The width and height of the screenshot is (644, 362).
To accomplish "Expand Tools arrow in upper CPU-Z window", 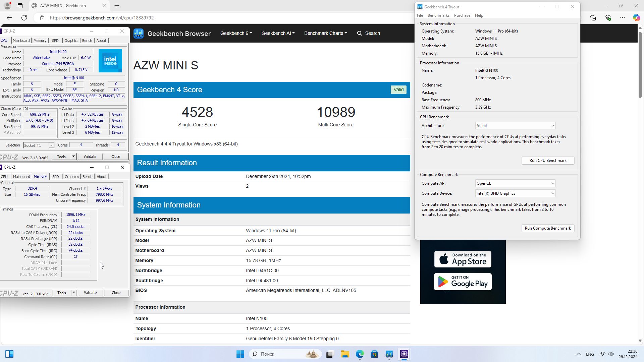I will (73, 157).
